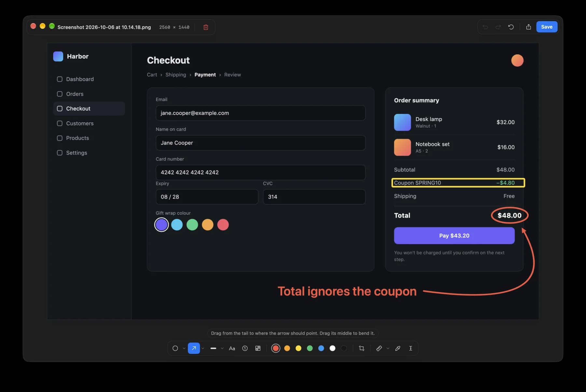Open Customers in the Harbor sidebar
This screenshot has height=392, width=586.
coord(89,123)
